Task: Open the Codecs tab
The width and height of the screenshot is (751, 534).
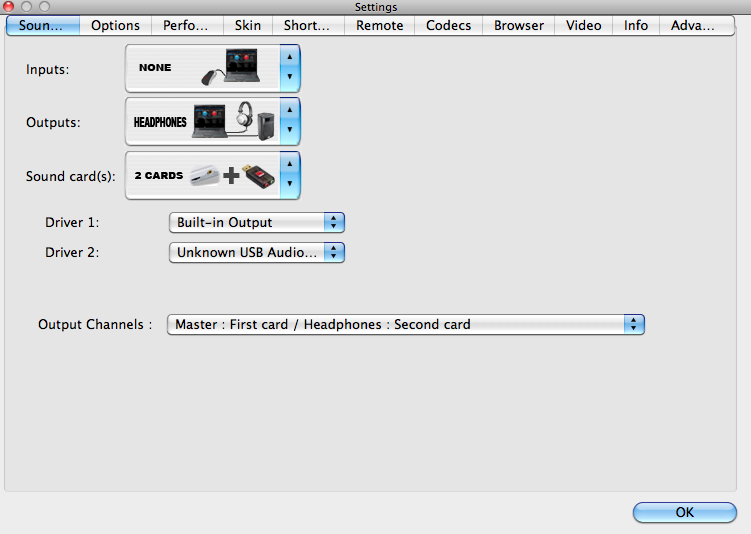Action: (x=448, y=25)
